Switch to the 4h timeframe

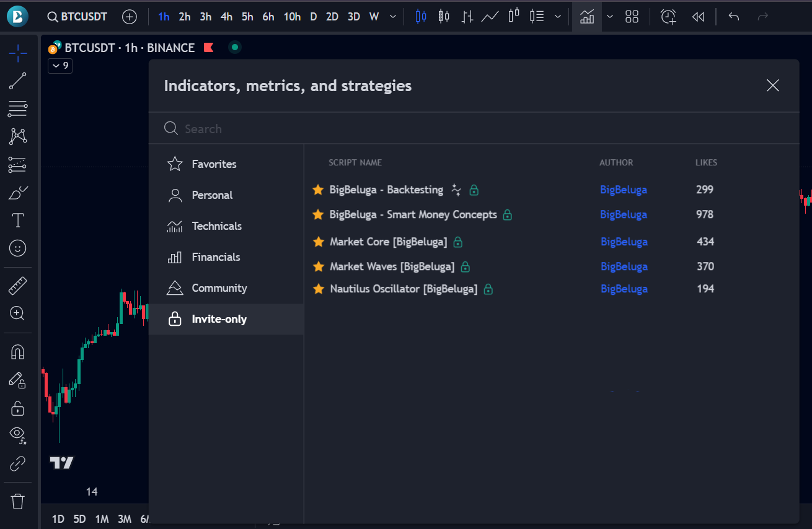click(227, 17)
